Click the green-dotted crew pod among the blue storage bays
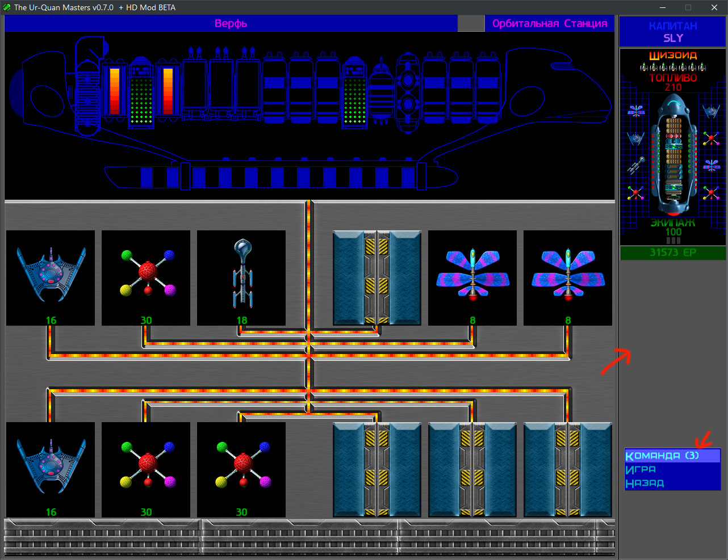Viewport: 728px width, 560px height. point(354,92)
